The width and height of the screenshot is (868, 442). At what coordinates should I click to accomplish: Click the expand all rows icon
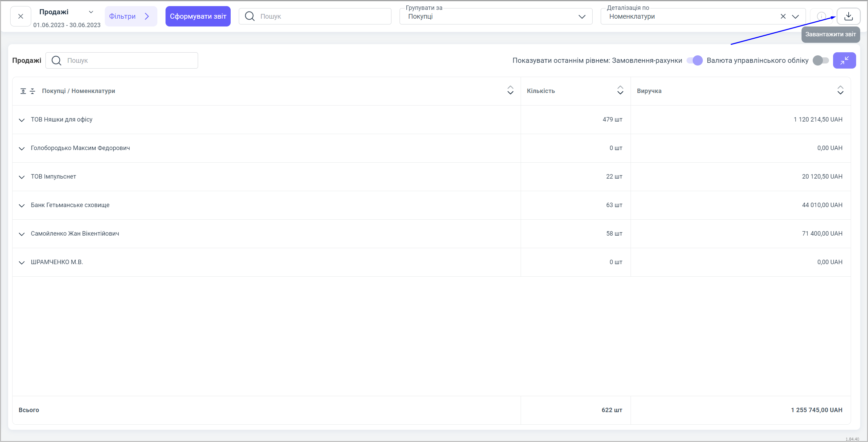23,91
